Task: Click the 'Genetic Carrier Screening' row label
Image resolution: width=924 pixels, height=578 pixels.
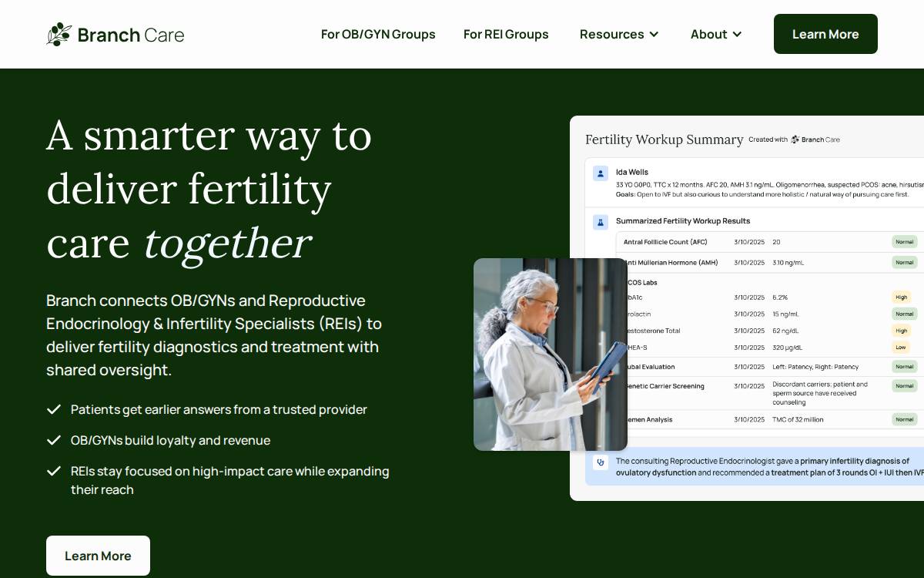Action: pyautogui.click(x=665, y=386)
